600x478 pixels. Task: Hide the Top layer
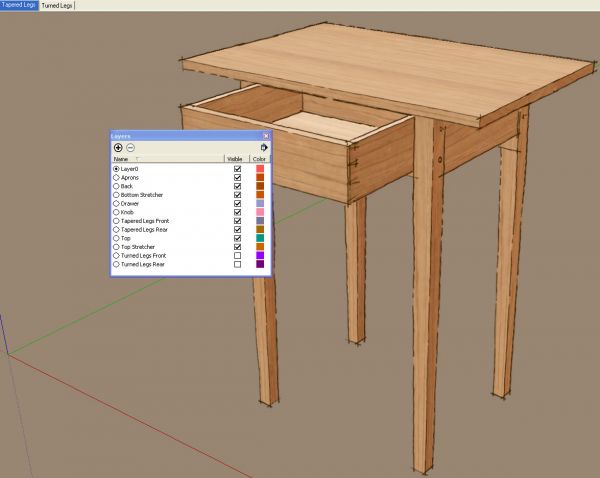237,238
